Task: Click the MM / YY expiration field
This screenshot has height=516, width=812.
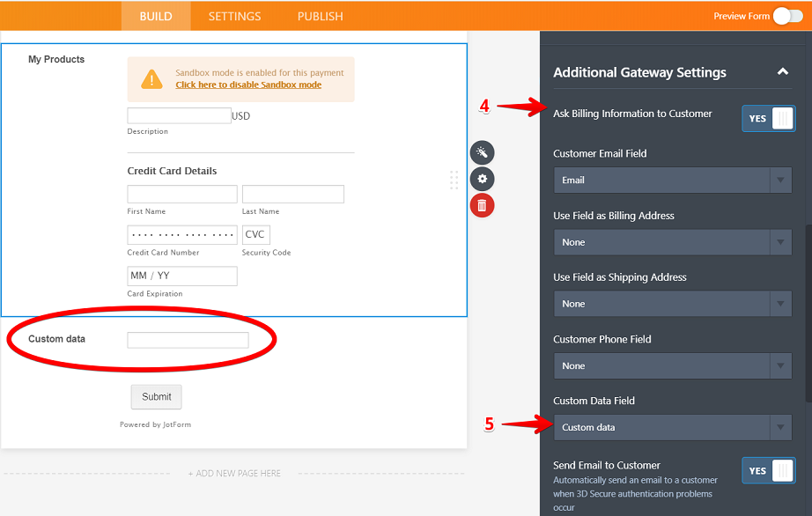Action: (x=182, y=276)
